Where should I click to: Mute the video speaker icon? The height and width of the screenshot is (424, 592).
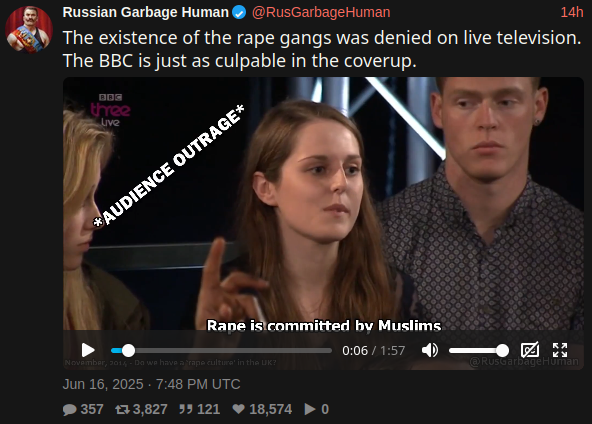coord(430,350)
